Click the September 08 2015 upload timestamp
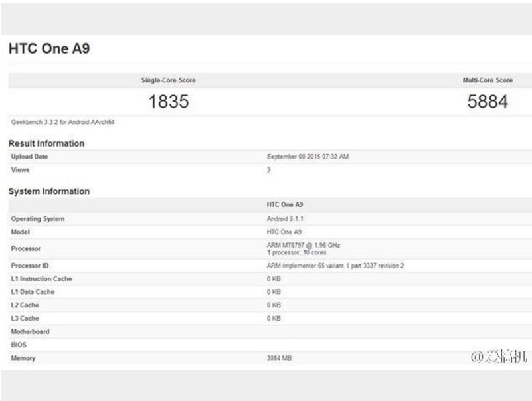 [x=308, y=157]
